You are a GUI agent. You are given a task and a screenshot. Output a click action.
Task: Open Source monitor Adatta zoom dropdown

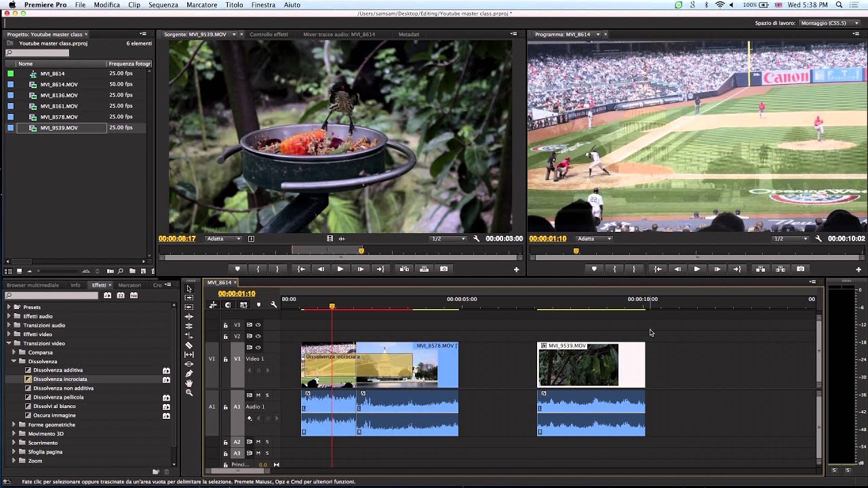tap(224, 239)
